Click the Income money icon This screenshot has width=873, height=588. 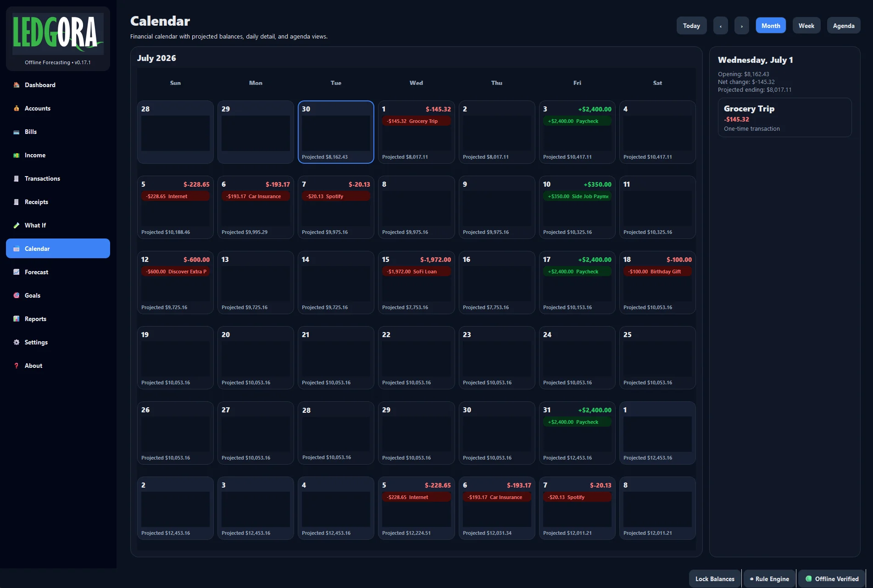[17, 155]
